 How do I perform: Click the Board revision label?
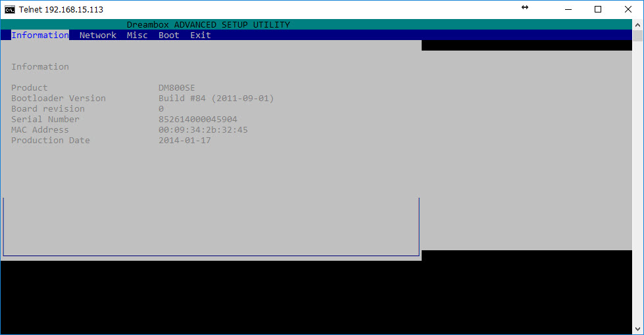pyautogui.click(x=48, y=108)
